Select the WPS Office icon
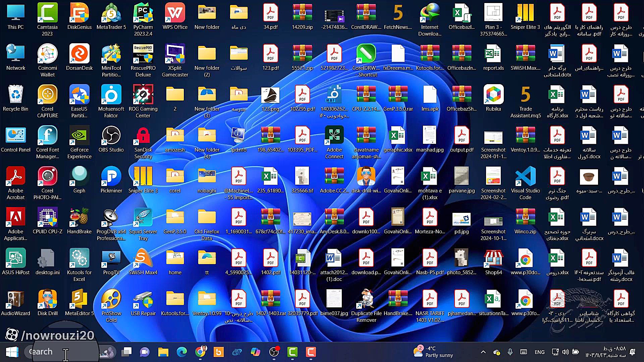This screenshot has height=362, width=644. point(175,17)
